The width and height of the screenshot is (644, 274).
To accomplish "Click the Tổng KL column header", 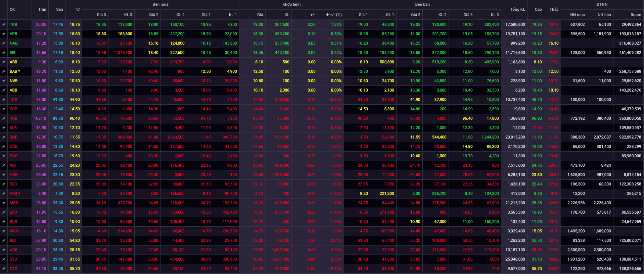I will click(x=517, y=9).
